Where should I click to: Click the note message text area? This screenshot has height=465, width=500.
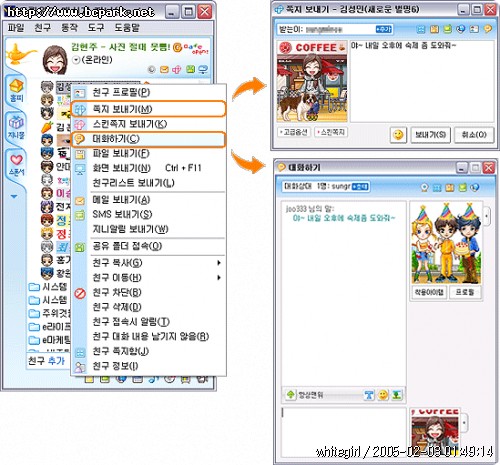click(422, 81)
